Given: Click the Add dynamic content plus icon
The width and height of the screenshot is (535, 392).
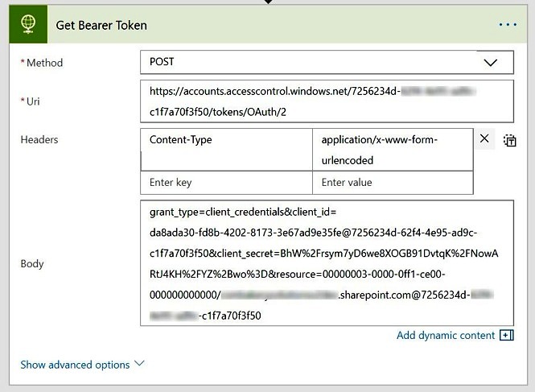Looking at the screenshot, I should pyautogui.click(x=507, y=336).
